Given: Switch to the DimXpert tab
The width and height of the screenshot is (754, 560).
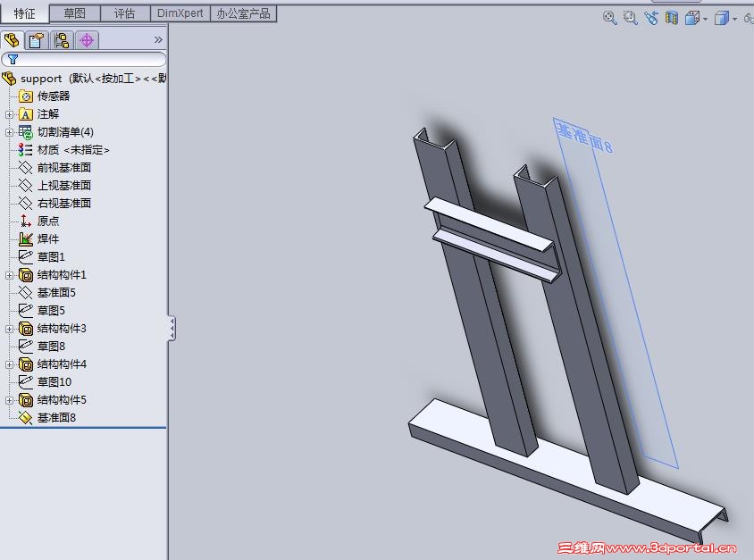Looking at the screenshot, I should 180,13.
